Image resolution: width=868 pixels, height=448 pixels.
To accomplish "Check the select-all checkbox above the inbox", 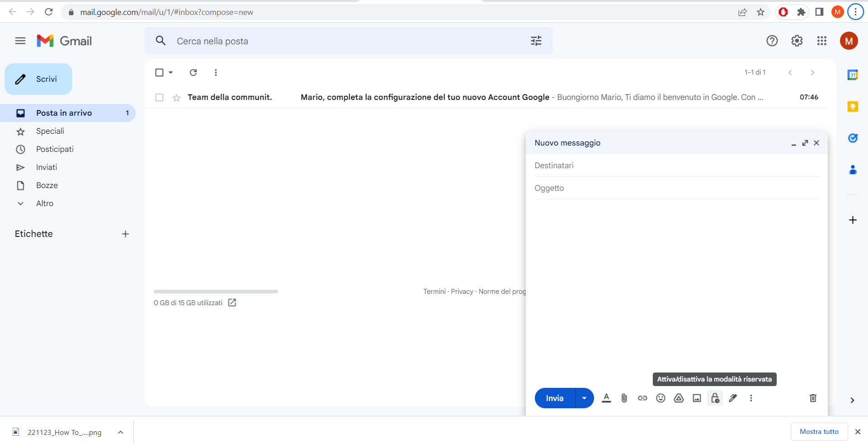I will (159, 72).
